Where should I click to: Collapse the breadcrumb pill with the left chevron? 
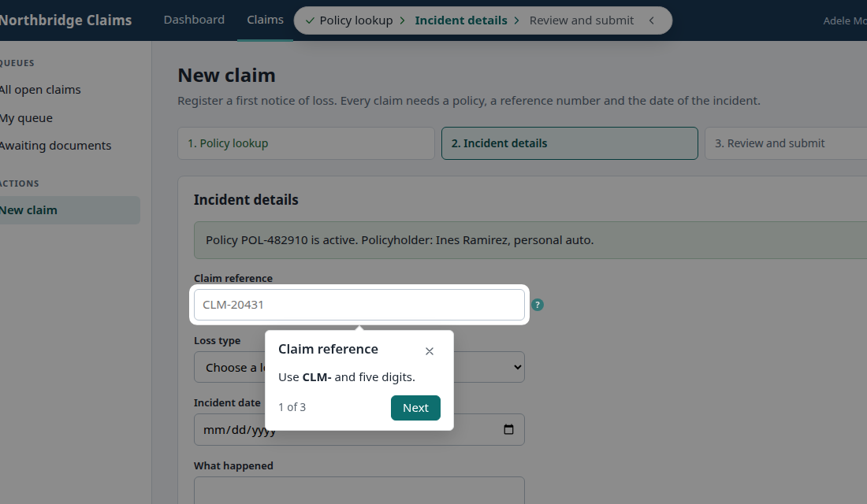[x=652, y=20]
